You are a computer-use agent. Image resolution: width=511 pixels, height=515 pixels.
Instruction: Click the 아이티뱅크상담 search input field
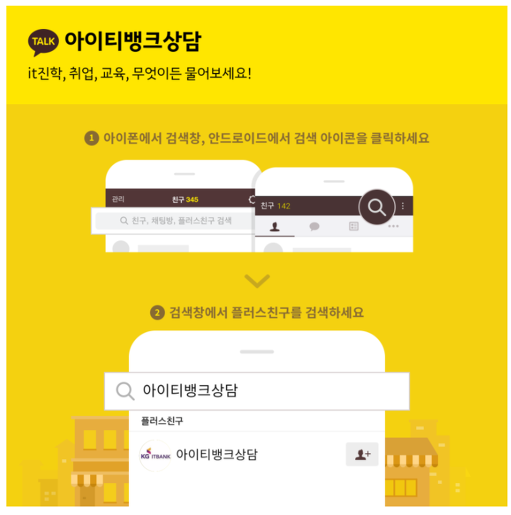coord(257,391)
